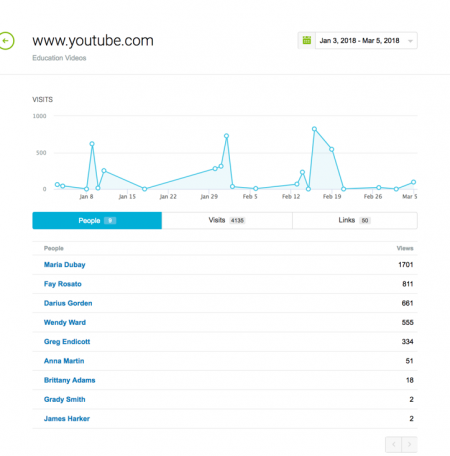Image resolution: width=450 pixels, height=456 pixels.
Task: Select the Jan 3, 2018 - Mar 5, 2018 range field
Action: [366, 41]
